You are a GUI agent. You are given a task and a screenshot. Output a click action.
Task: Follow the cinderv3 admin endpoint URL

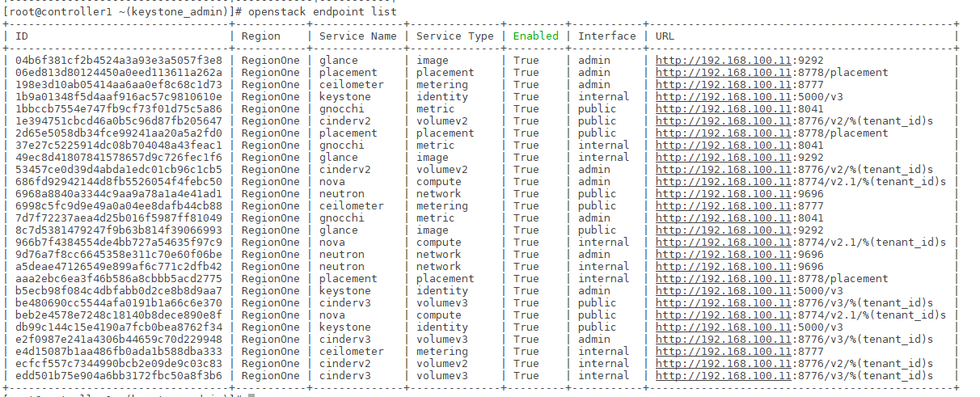click(723, 340)
